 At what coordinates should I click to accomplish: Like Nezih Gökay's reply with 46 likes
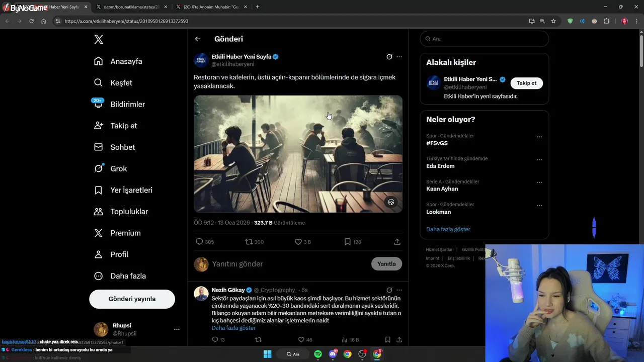point(305,340)
